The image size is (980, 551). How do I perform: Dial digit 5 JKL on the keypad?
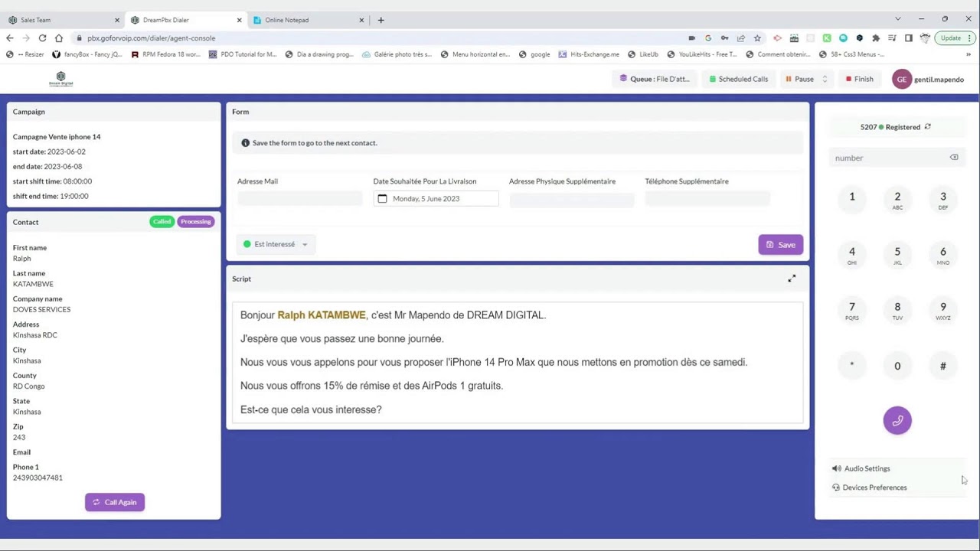[897, 255]
